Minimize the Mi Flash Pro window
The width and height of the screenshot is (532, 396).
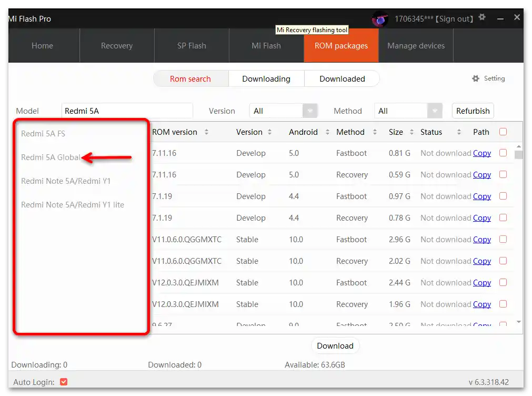[500, 18]
